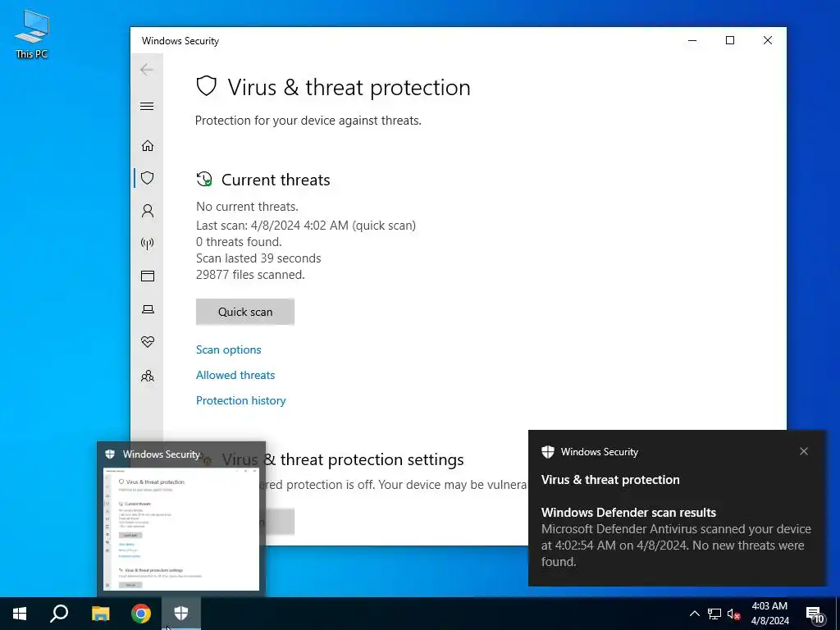Screen dimensions: 840x630
Task: Dismiss the Windows Security notification
Action: pos(804,452)
